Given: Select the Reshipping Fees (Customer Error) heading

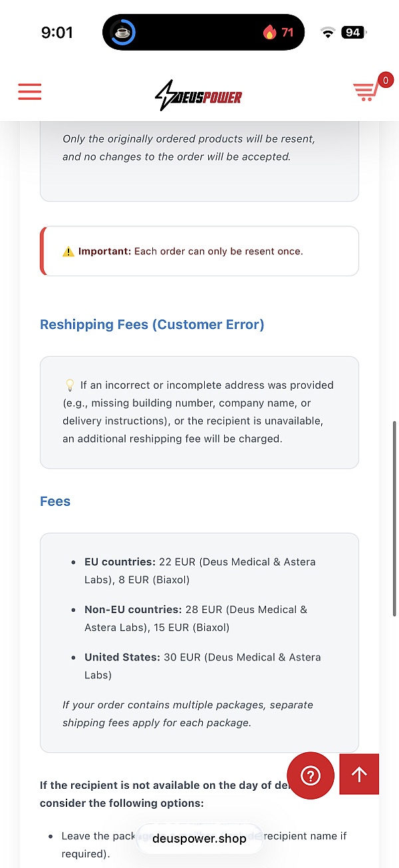Looking at the screenshot, I should tap(152, 325).
